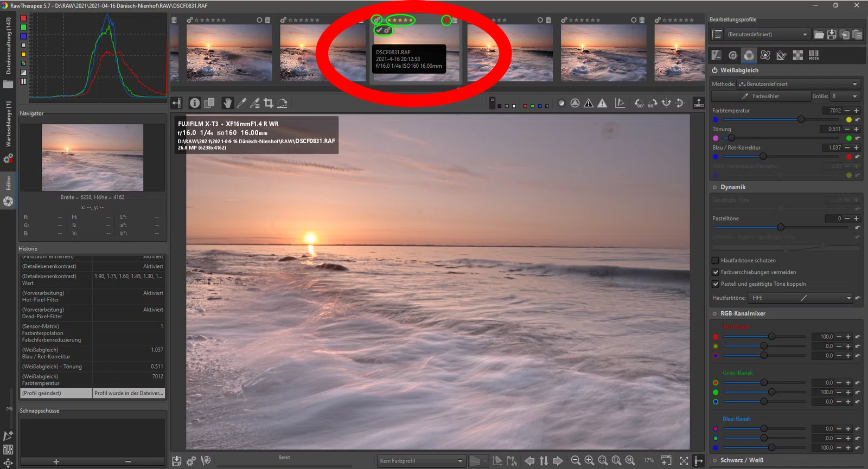Toggle fullscreen mode icon
Image resolution: width=868 pixels, height=469 pixels.
[684, 461]
